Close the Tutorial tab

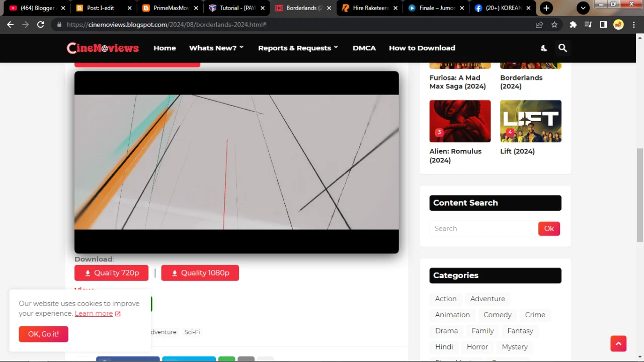pyautogui.click(x=262, y=8)
